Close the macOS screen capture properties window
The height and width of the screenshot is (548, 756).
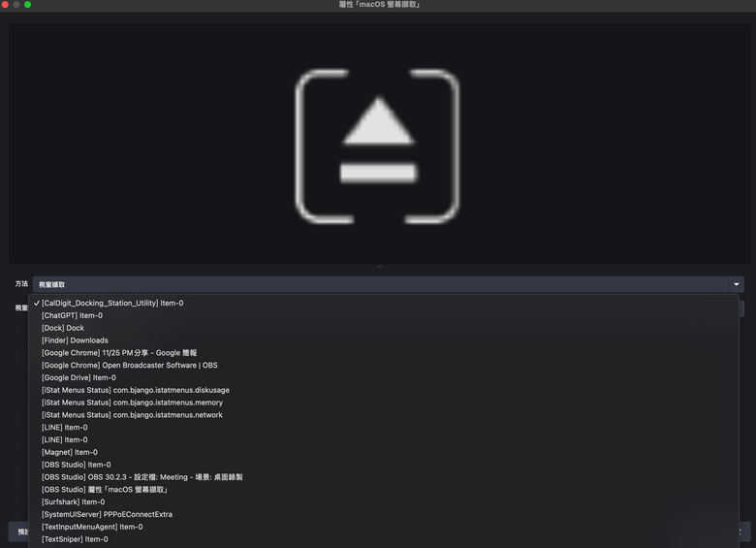point(5,4)
